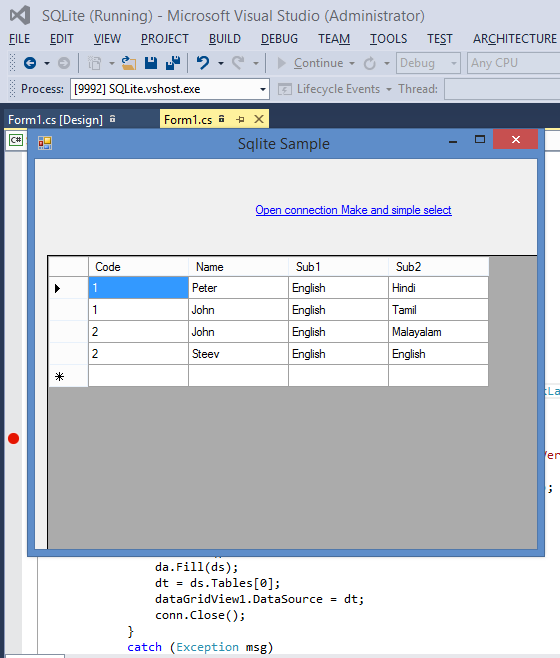The width and height of the screenshot is (560, 658).
Task: Click the Redo arrow icon
Action: pos(238,63)
